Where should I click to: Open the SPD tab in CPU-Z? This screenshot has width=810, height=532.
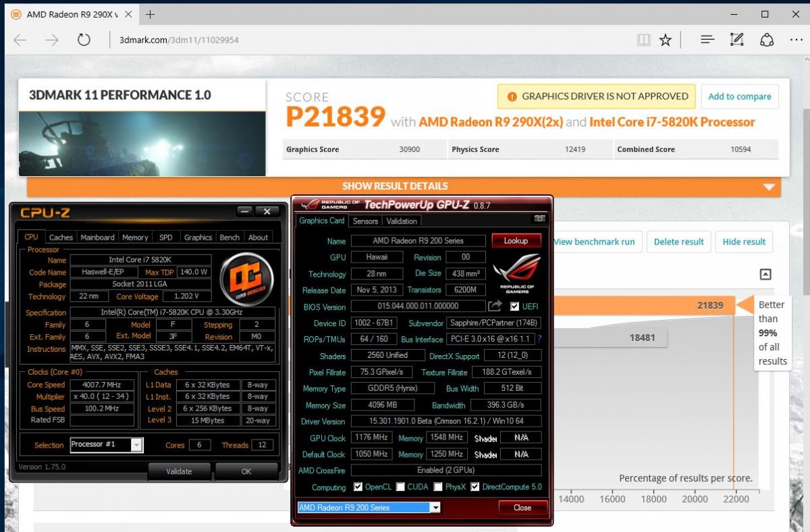166,237
